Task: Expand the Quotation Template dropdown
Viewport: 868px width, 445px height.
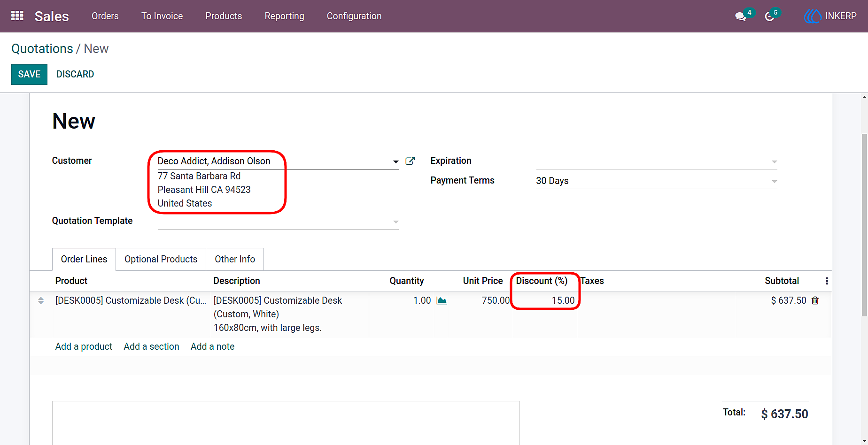Action: pyautogui.click(x=396, y=222)
